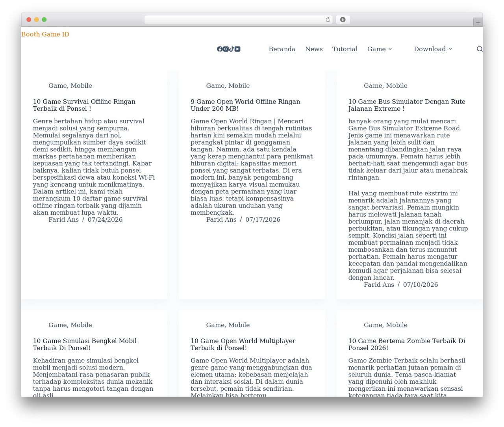504x427 pixels.
Task: Click the date 07/10/2026
Action: (421, 284)
